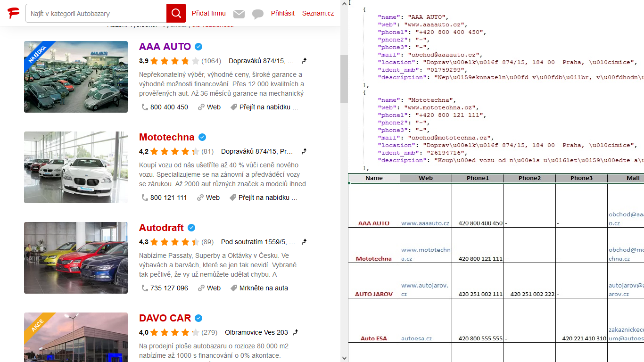Click verified badge next to AAA AUTO

click(199, 47)
